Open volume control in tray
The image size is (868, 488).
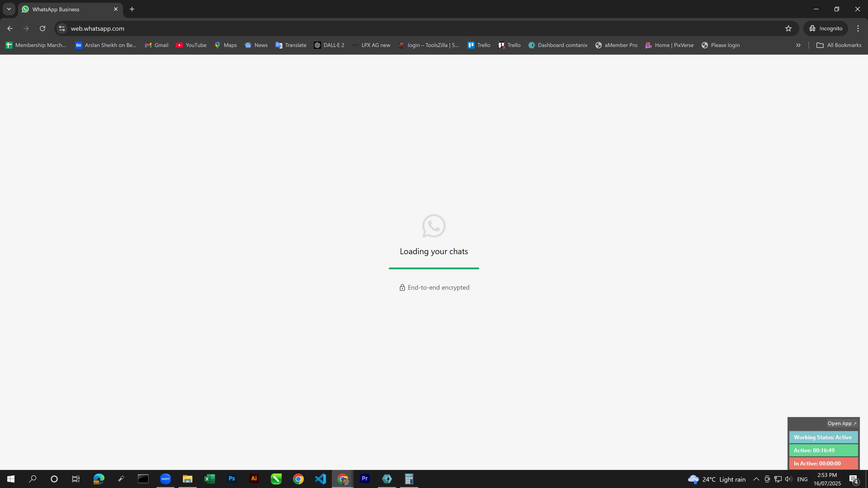point(788,479)
